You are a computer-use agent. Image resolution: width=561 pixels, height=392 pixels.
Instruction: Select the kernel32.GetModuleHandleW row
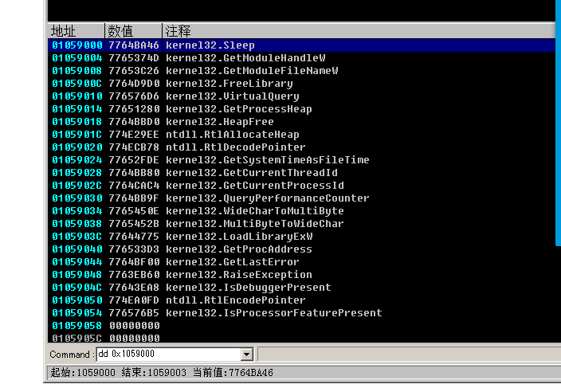click(x=301, y=58)
